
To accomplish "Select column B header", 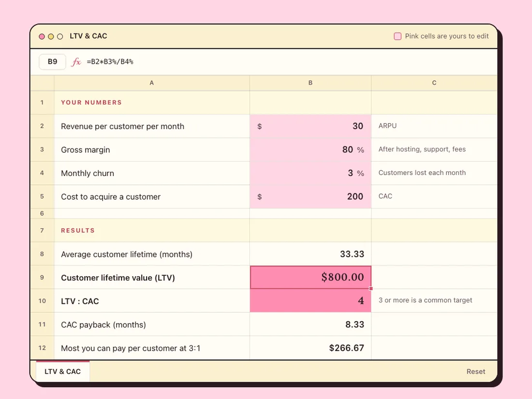I will coord(310,83).
